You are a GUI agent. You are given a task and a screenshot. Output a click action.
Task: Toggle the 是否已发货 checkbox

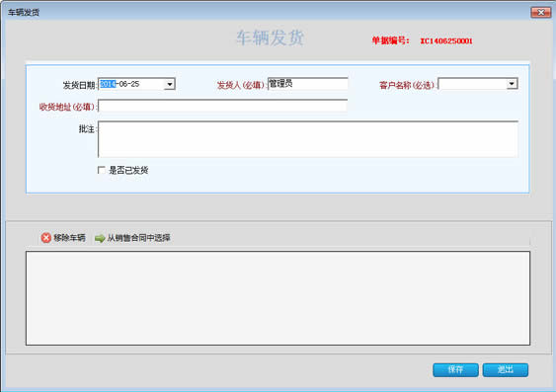(101, 170)
